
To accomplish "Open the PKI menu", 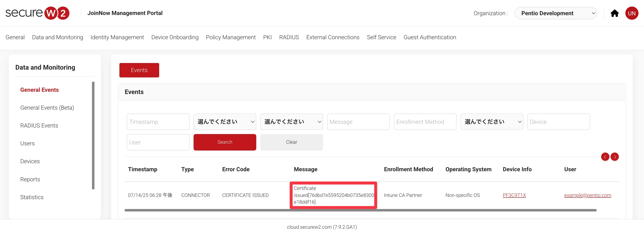I will 267,37.
